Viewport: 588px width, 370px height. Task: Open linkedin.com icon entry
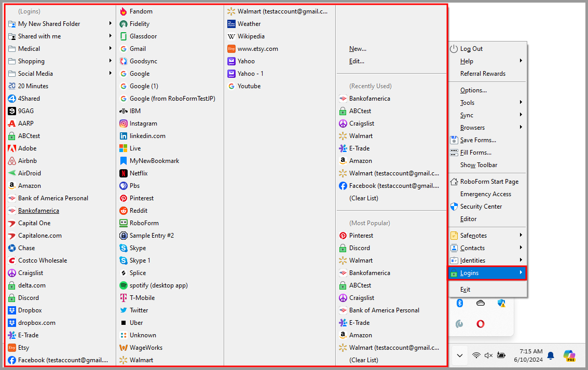tap(124, 136)
